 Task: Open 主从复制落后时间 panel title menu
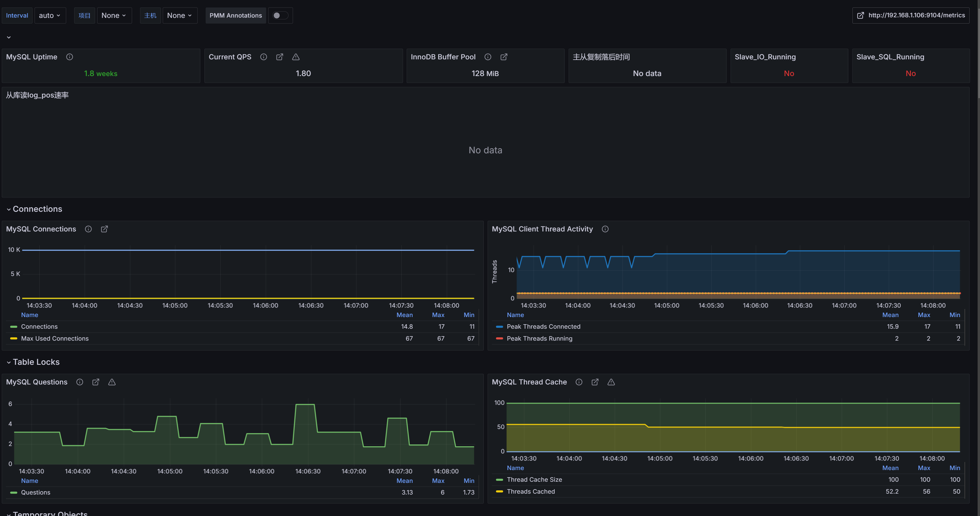coord(601,57)
